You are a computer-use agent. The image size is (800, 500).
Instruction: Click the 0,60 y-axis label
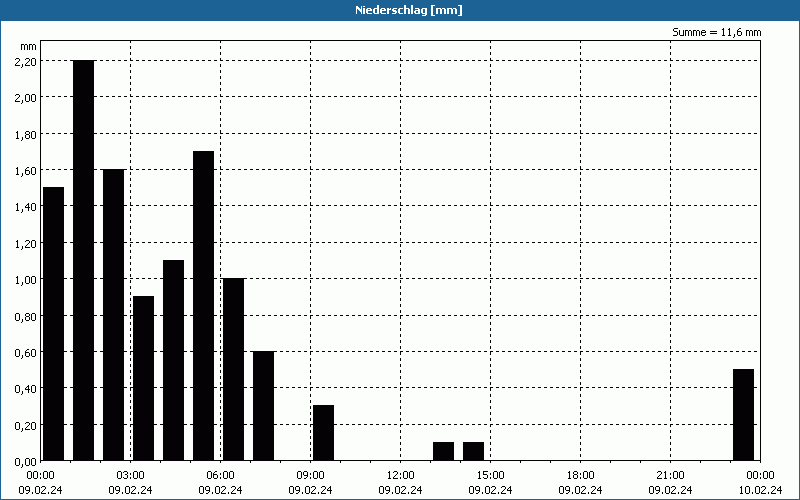pyautogui.click(x=26, y=353)
